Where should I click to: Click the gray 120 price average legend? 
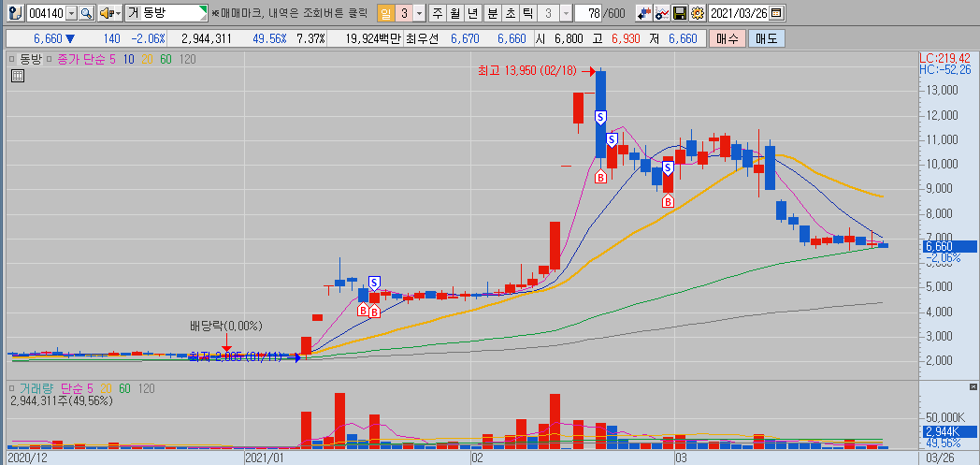click(188, 59)
